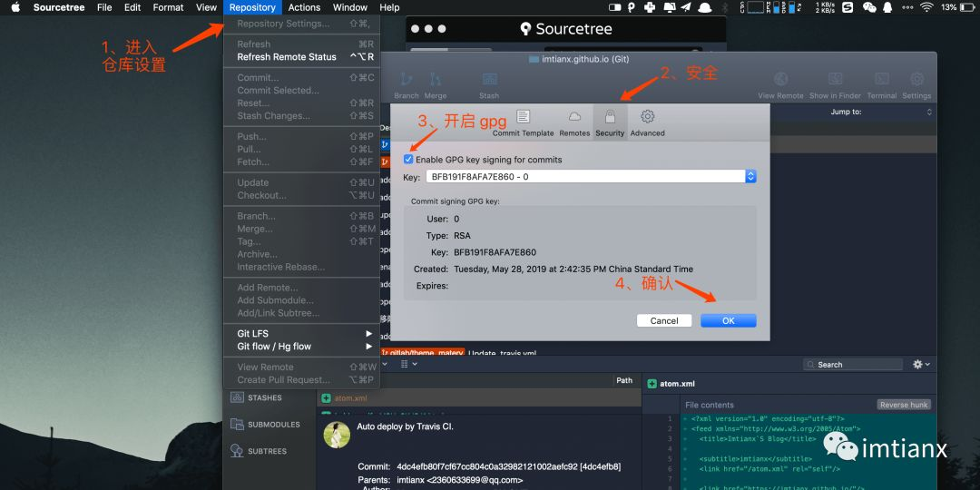The image size is (980, 490).
Task: Click the Cancel button
Action: point(664,320)
